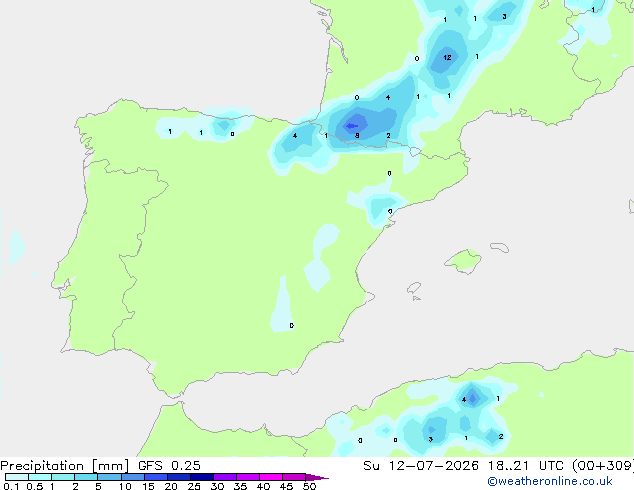Click the '18..21 UTC' time text
The height and width of the screenshot is (490, 634).
click(525, 466)
